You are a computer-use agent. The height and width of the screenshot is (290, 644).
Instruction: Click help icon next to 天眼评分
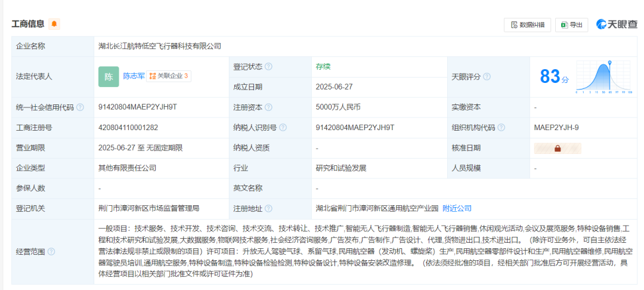pos(487,77)
